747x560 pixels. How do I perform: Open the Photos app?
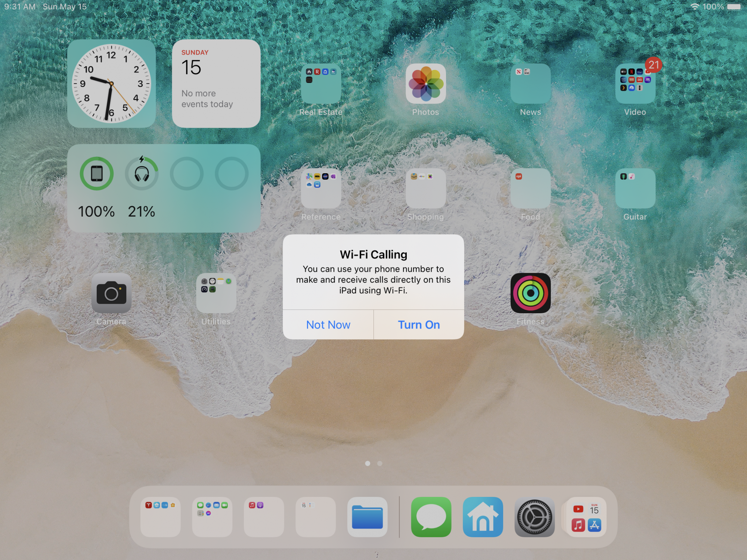tap(425, 84)
